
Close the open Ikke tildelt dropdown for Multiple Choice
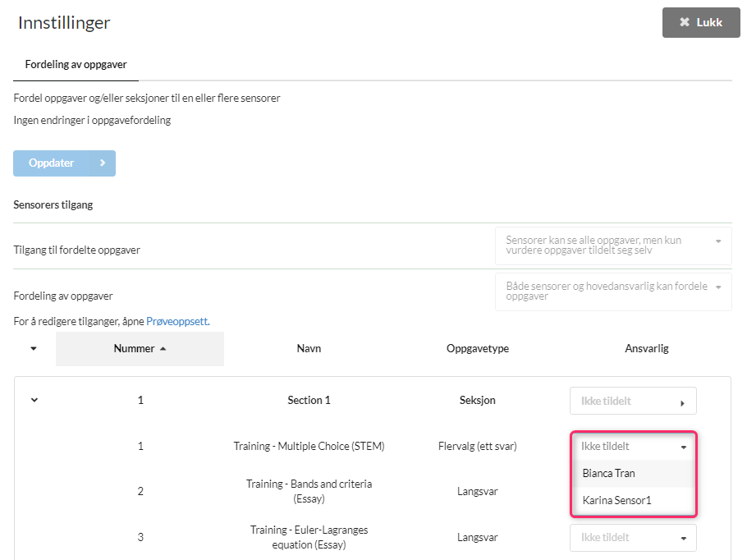click(x=633, y=447)
